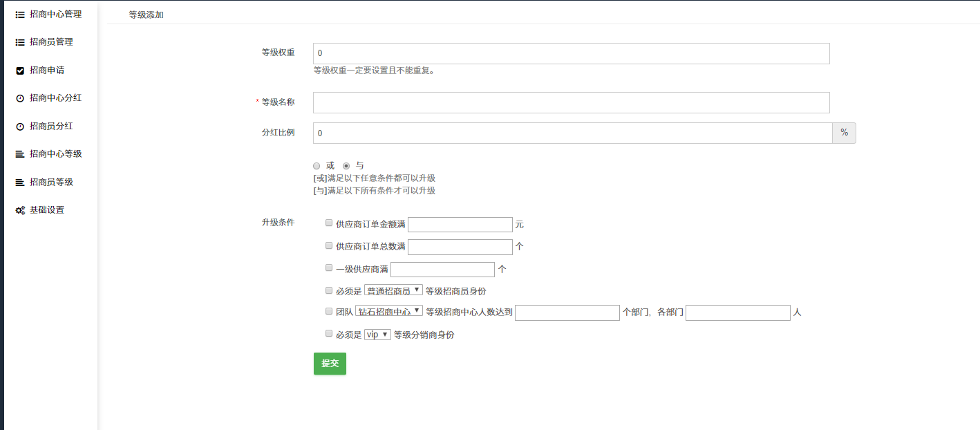Open the vip distributor level dropdown
This screenshot has width=980, height=430.
377,334
